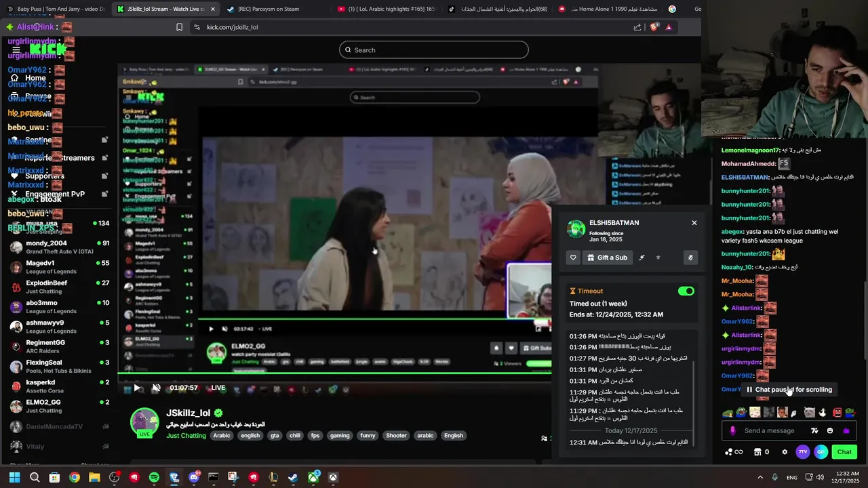Open the browser share icon

click(637, 27)
